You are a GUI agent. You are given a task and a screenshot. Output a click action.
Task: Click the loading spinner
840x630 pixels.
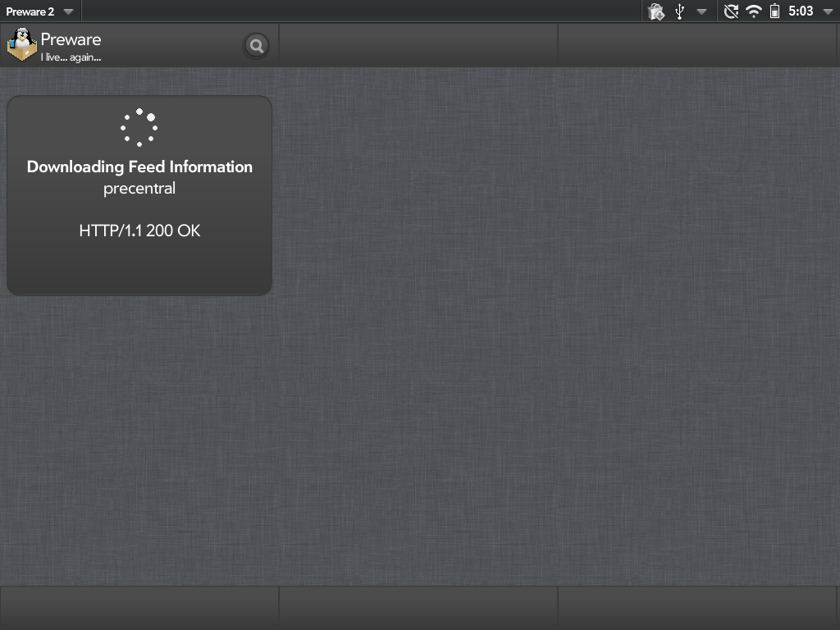pyautogui.click(x=139, y=127)
